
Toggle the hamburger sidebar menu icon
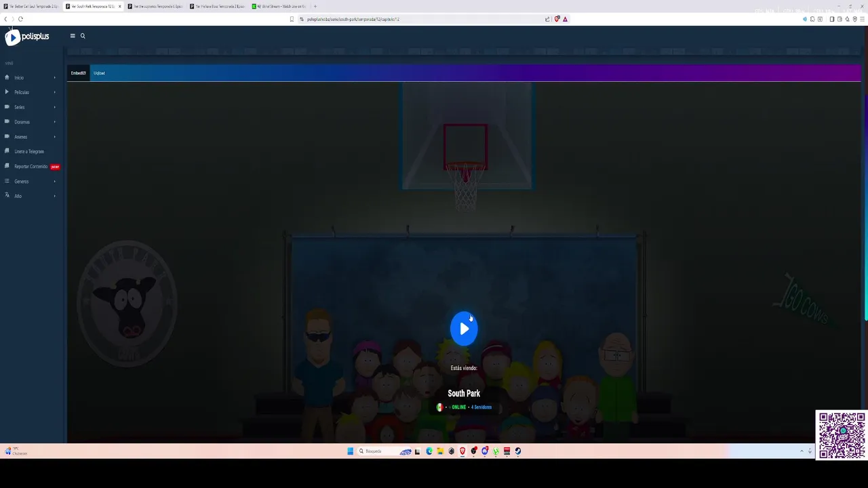tap(73, 36)
